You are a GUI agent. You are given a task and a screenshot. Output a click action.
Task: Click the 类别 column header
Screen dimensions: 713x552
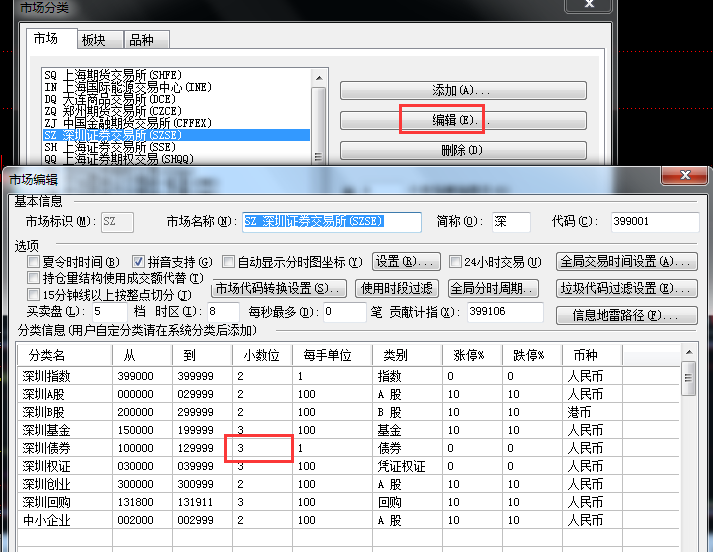pyautogui.click(x=407, y=355)
